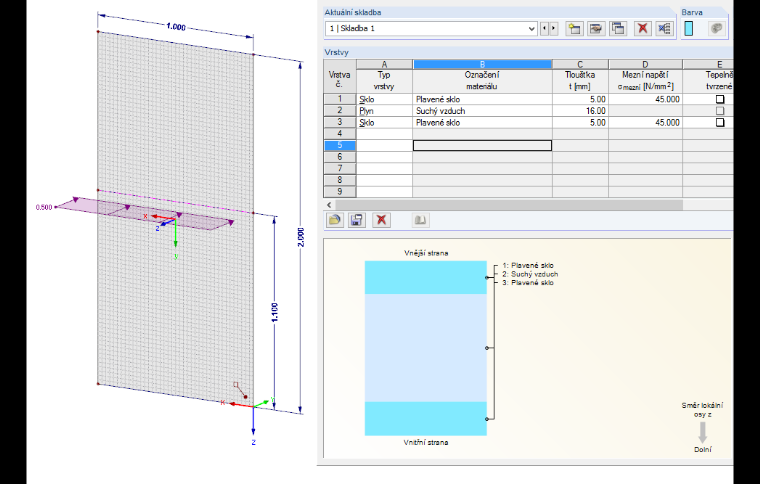Screen dimensions: 760x484
Task: Click legend entry '3: Plavené sklo'
Action: 528,282
